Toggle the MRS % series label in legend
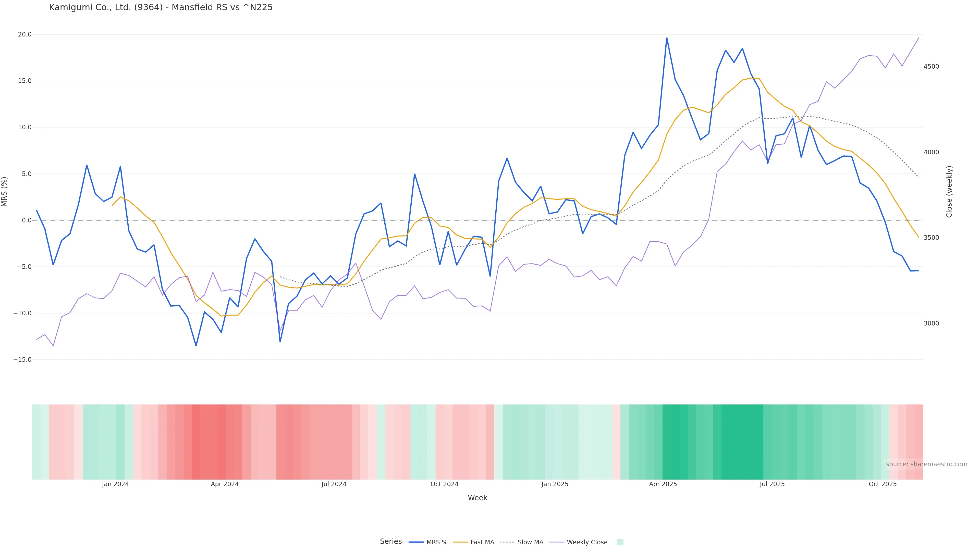980x551 pixels. 437,542
